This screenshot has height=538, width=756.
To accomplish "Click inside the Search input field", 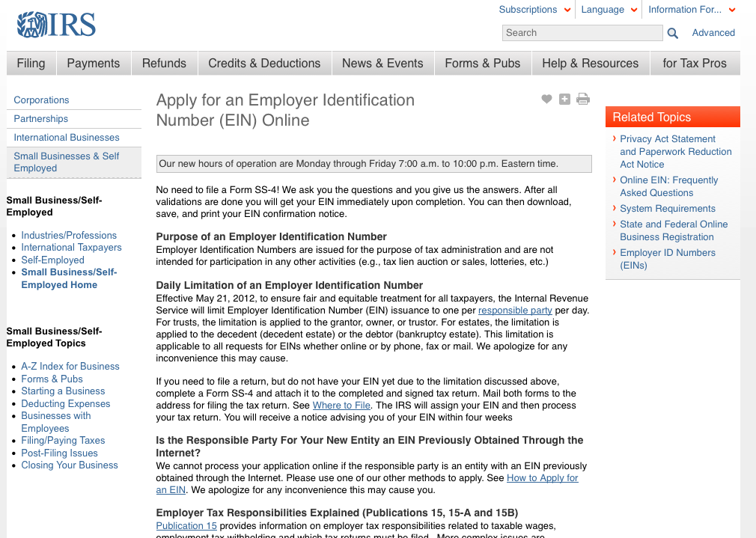I will [582, 33].
